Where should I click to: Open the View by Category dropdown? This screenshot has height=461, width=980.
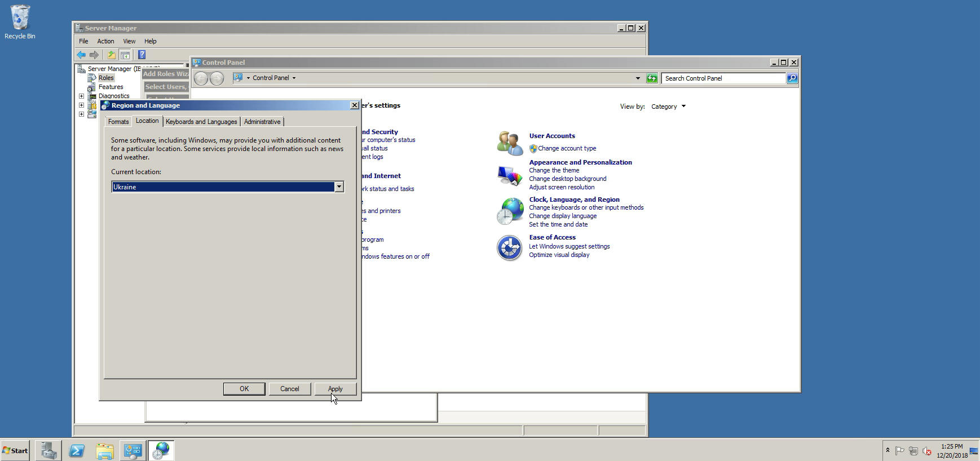pos(669,107)
